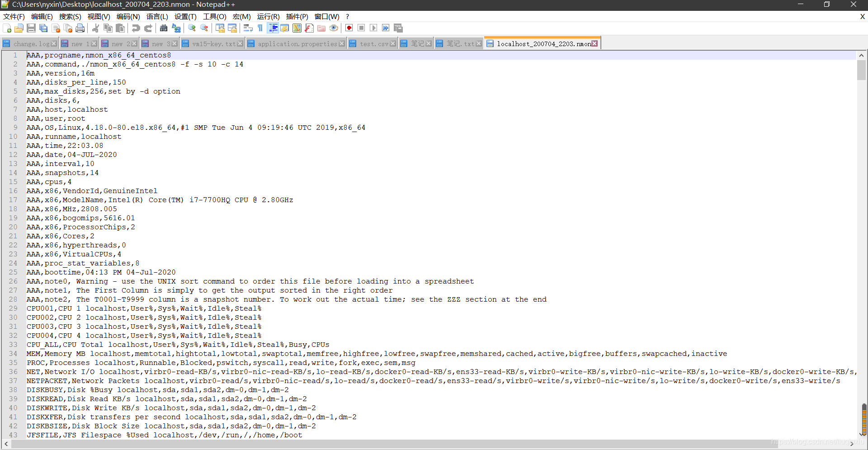Screen dimensions: 868x450
Task: Switch to new 3 tab
Action: click(x=160, y=44)
